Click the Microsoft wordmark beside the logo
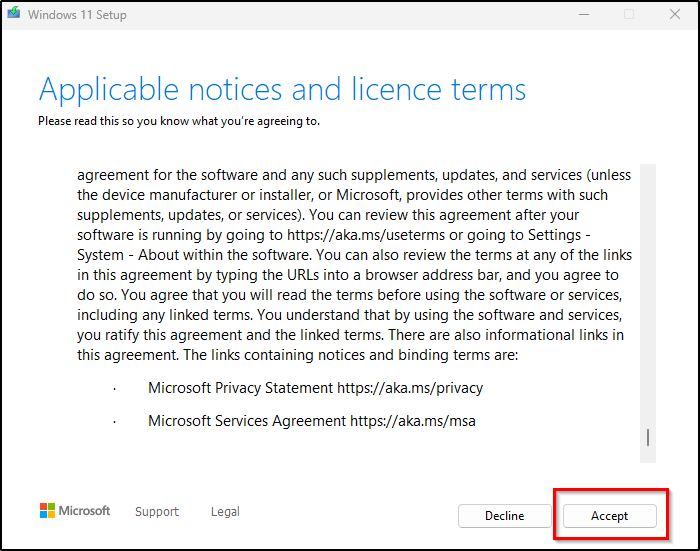Image resolution: width=700 pixels, height=551 pixels. pyautogui.click(x=84, y=510)
